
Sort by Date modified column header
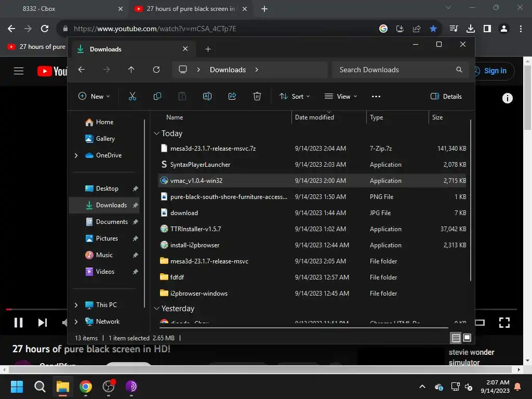pyautogui.click(x=314, y=117)
